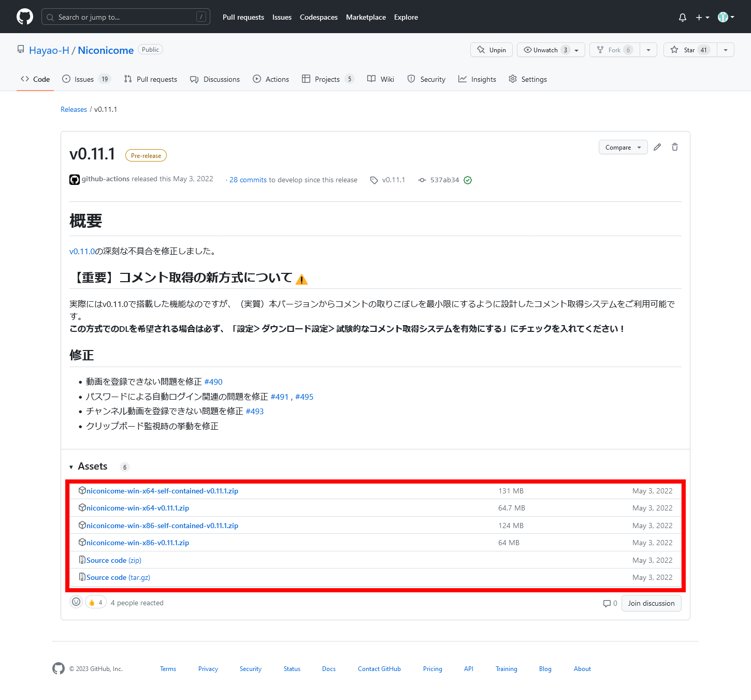
Task: Focus the Search or jump to field
Action: [x=126, y=17]
